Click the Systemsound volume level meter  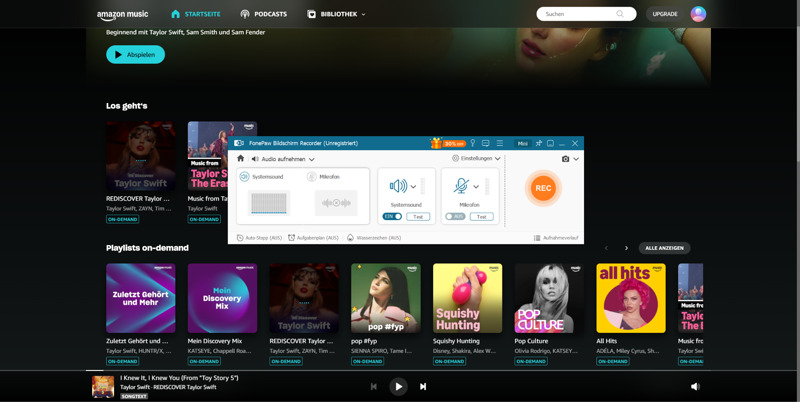point(422,187)
